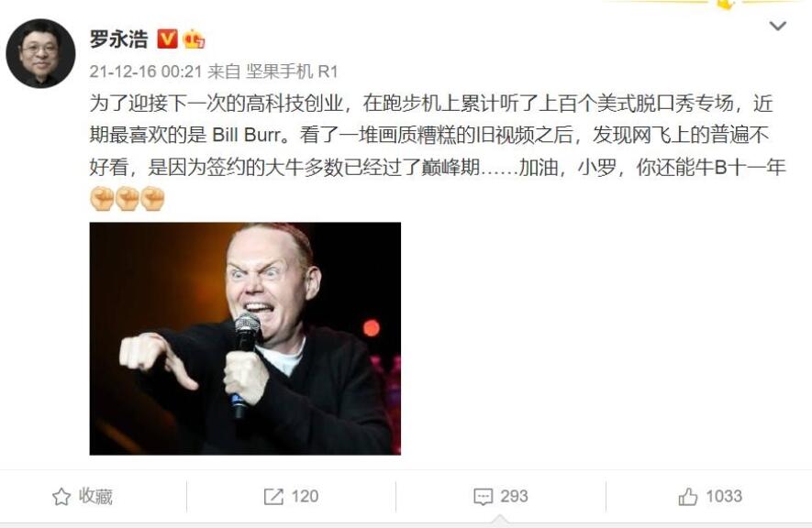Click the 坚果手机 R1 source link

[292, 71]
